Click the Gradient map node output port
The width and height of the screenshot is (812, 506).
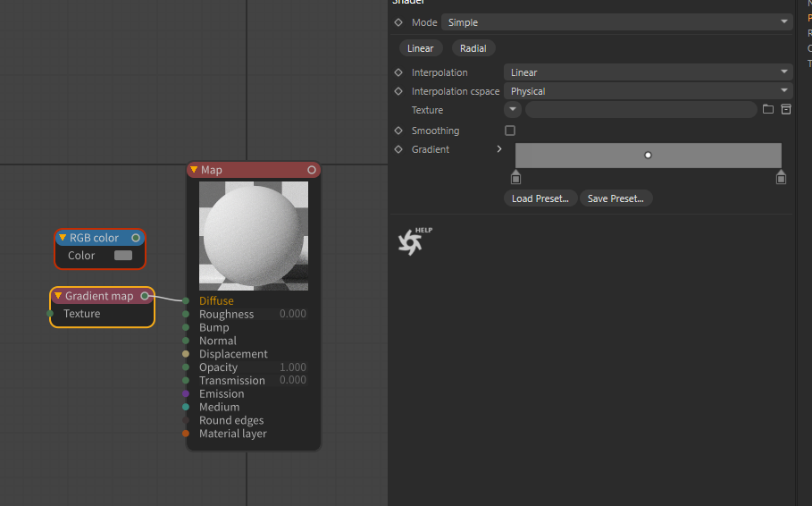pos(145,296)
